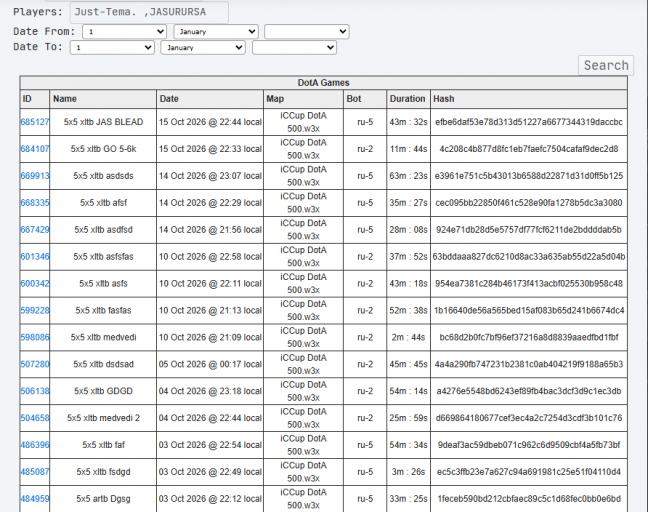
Task: Click the Duration column header
Action: click(x=408, y=99)
